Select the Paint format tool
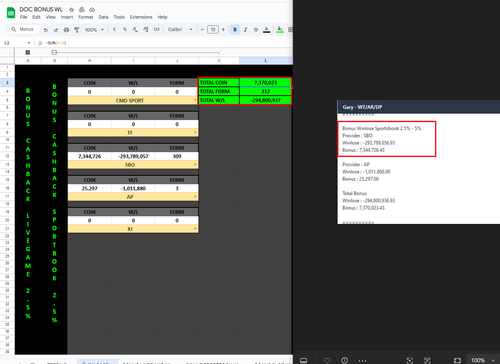Viewport: 500px width, 364px height. [77, 30]
